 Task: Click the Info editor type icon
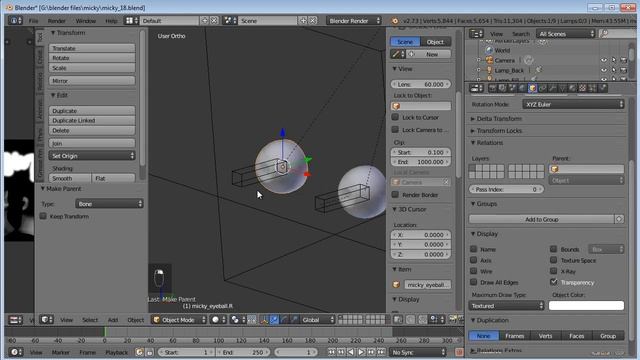[15, 20]
